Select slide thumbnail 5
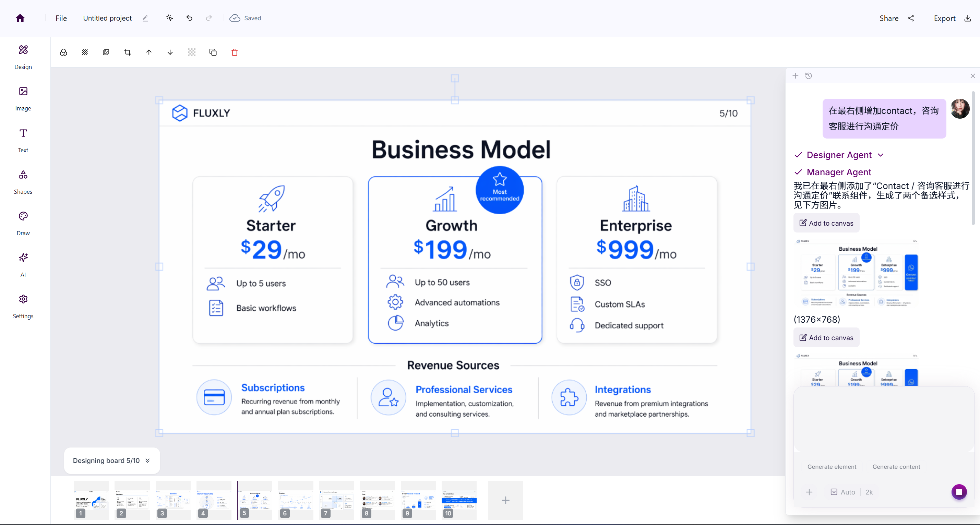Image resolution: width=980 pixels, height=525 pixels. 255,500
